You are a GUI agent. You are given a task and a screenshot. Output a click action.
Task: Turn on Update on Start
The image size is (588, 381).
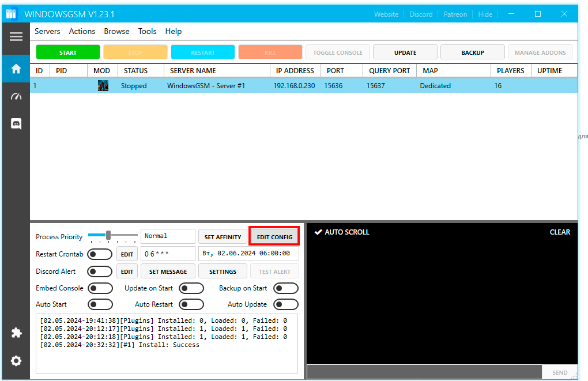pyautogui.click(x=191, y=288)
